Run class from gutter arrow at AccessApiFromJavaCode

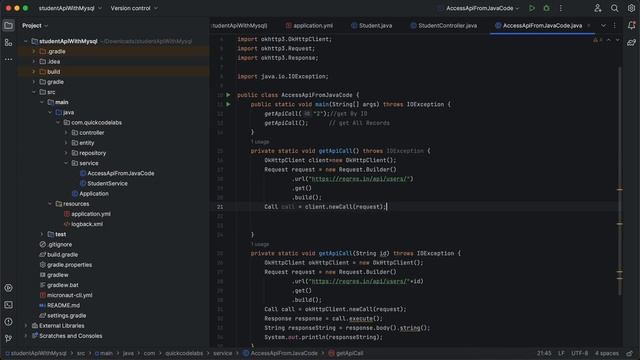coord(228,95)
